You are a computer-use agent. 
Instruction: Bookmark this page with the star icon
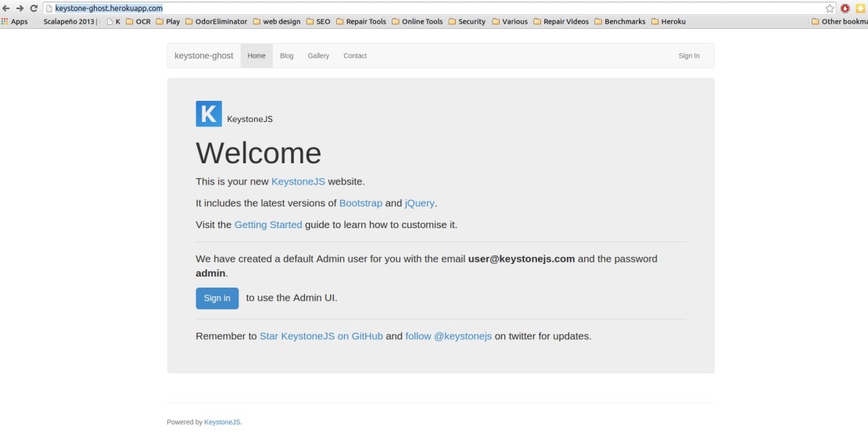click(830, 9)
